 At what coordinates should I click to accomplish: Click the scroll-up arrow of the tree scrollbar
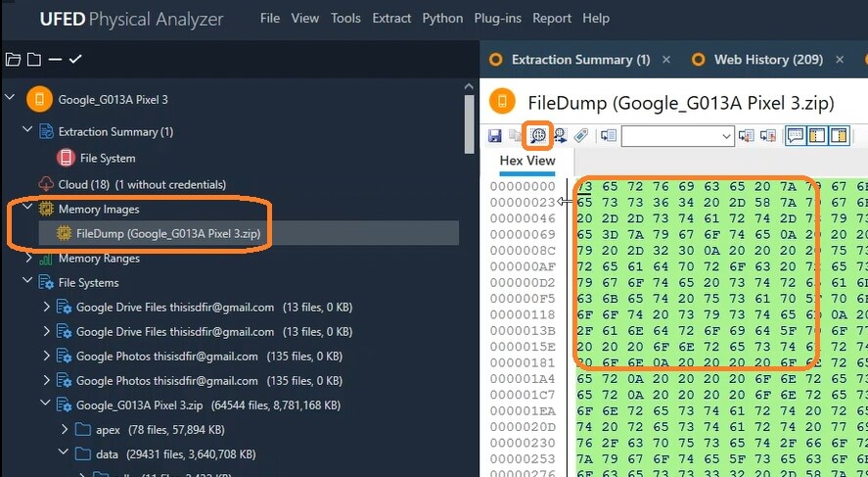[x=469, y=87]
